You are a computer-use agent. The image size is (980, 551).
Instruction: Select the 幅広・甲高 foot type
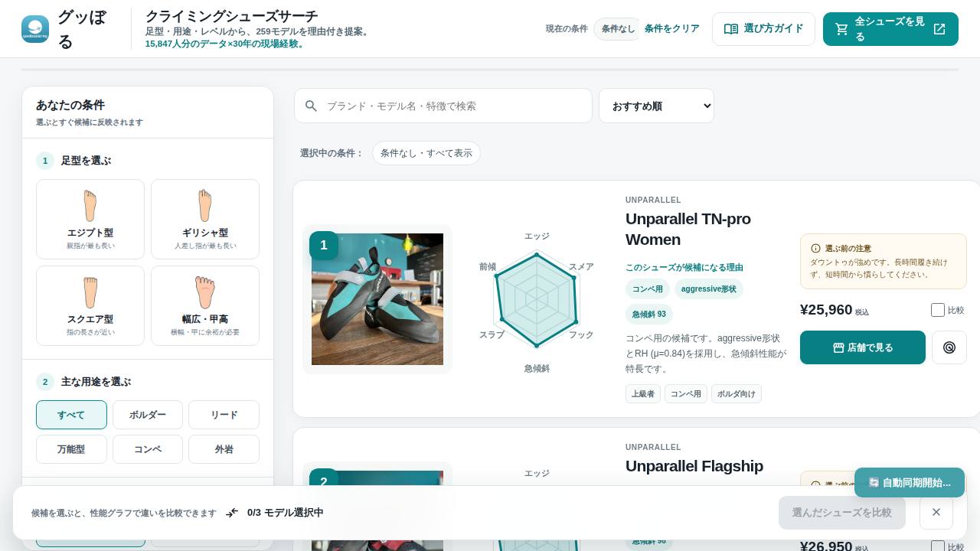tap(205, 306)
